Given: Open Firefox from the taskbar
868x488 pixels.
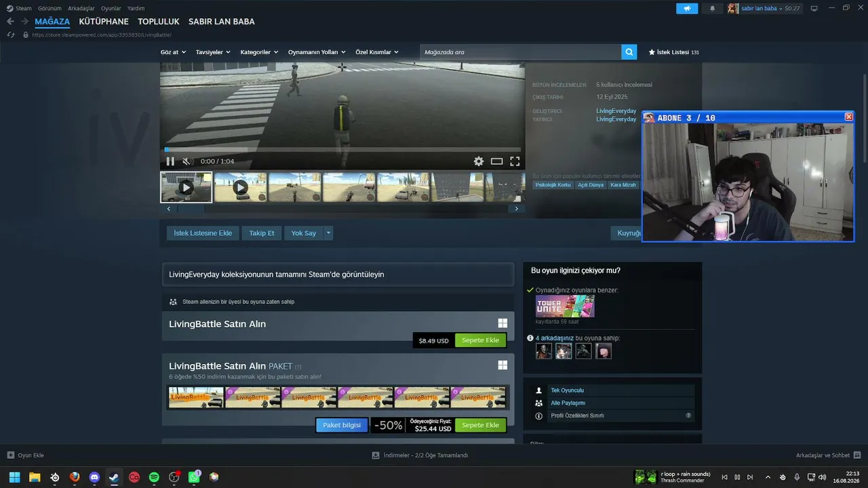Looking at the screenshot, I should [x=75, y=477].
